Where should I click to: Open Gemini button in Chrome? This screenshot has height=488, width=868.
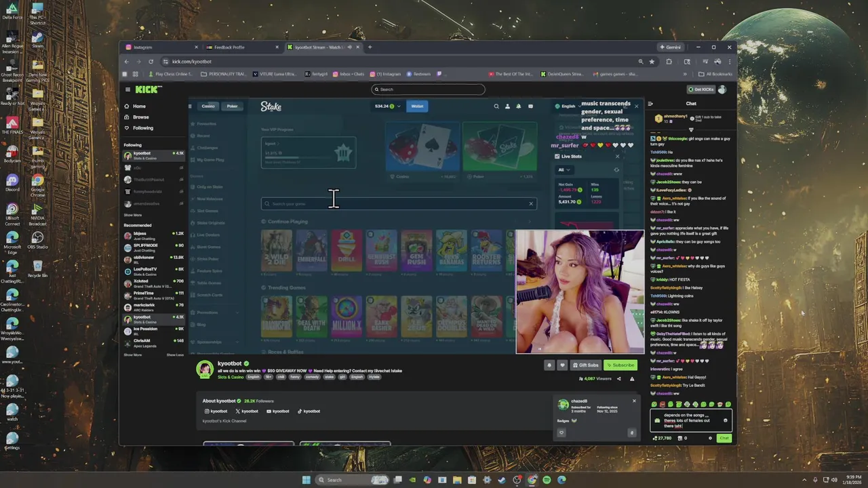point(670,47)
